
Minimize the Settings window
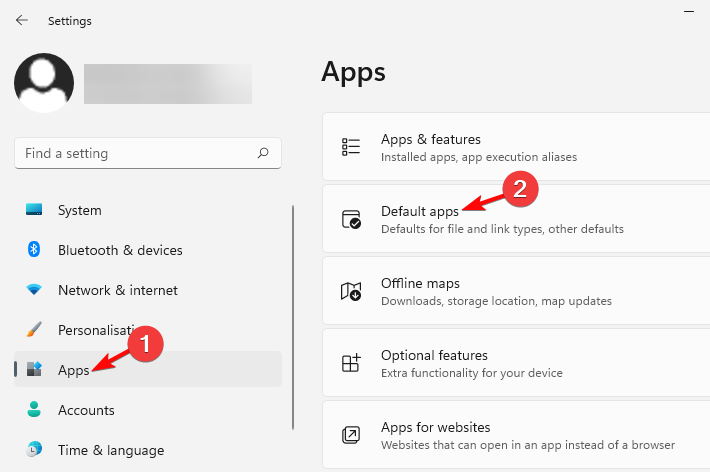[x=689, y=11]
